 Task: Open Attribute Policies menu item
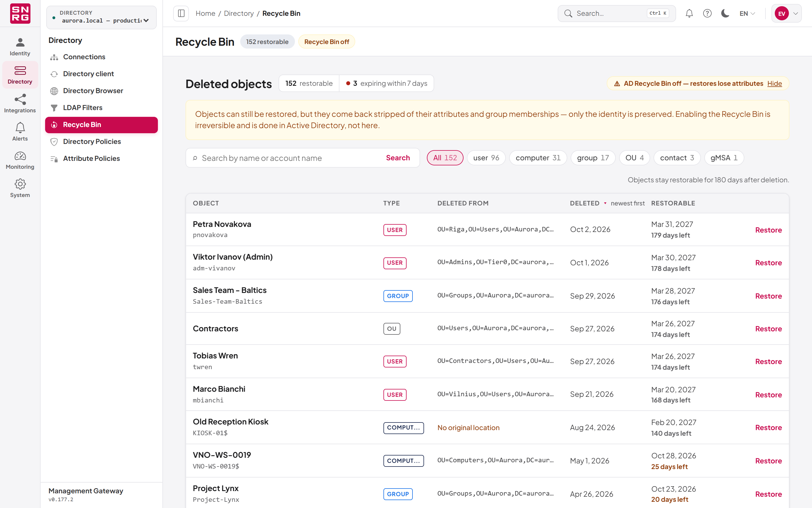(x=101, y=158)
